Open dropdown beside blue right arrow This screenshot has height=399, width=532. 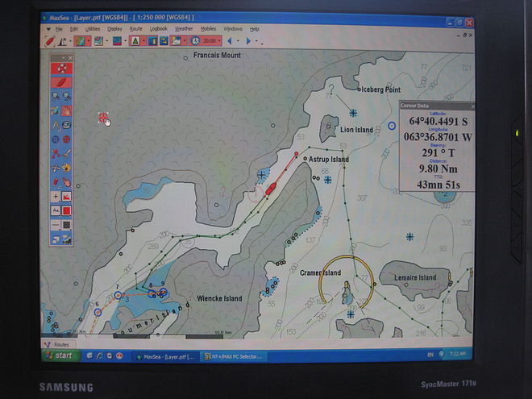coord(257,41)
